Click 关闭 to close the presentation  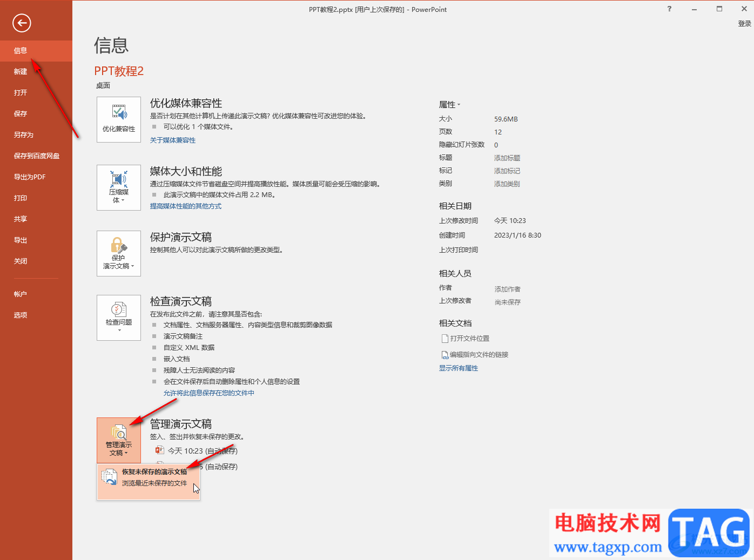click(x=36, y=261)
